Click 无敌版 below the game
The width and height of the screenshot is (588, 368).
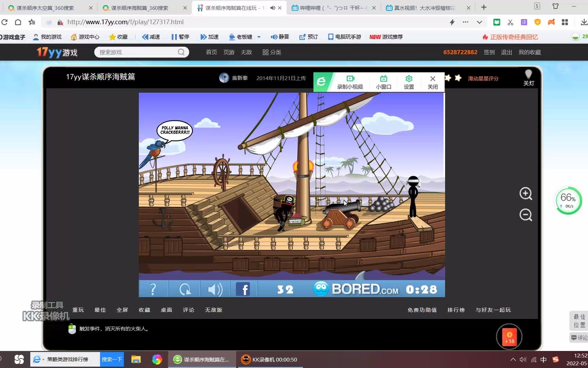pos(213,310)
